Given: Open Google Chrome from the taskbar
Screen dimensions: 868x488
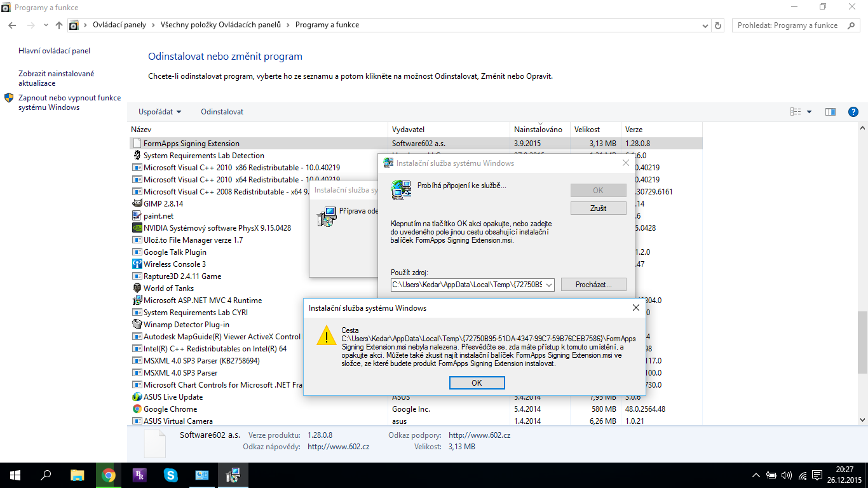Looking at the screenshot, I should (x=109, y=475).
